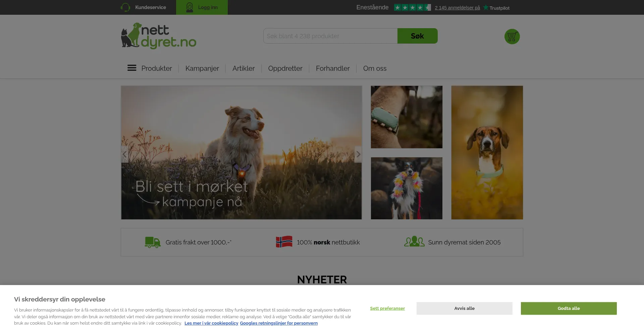
Task: Click the Norwegian flag icon
Action: [x=284, y=242]
